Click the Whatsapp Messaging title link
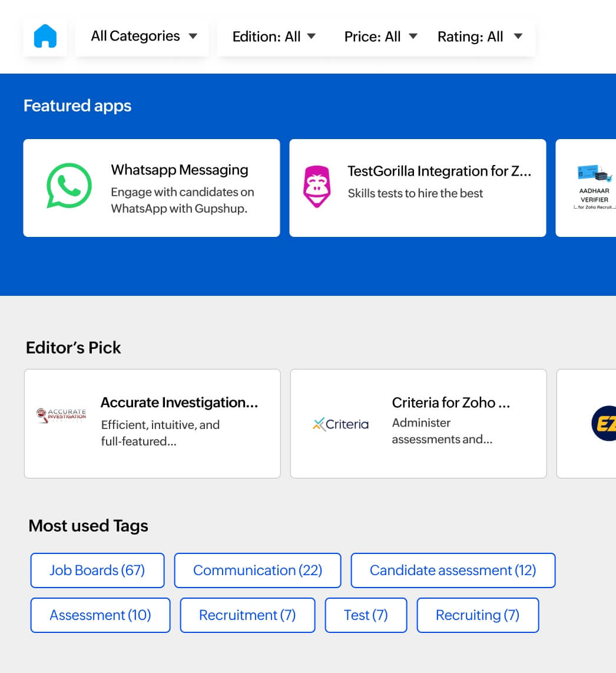Image resolution: width=616 pixels, height=673 pixels. click(179, 170)
